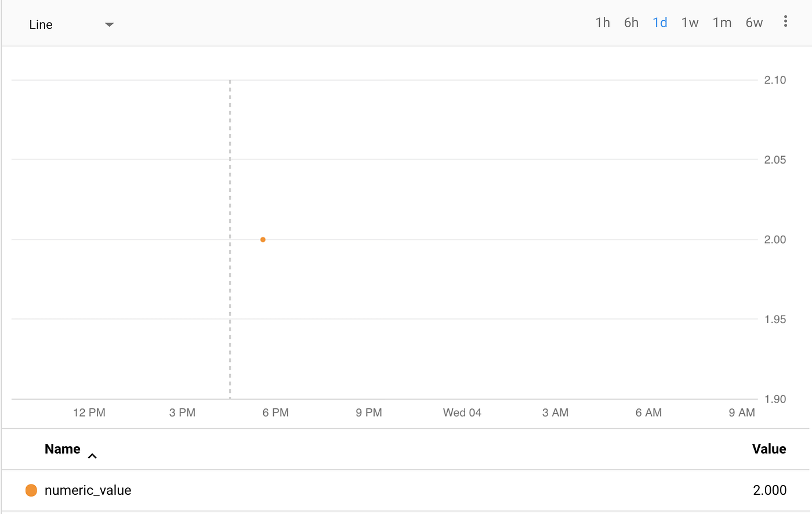Open the chart options overflow menu
Image resolution: width=812 pixels, height=514 pixels.
click(785, 21)
